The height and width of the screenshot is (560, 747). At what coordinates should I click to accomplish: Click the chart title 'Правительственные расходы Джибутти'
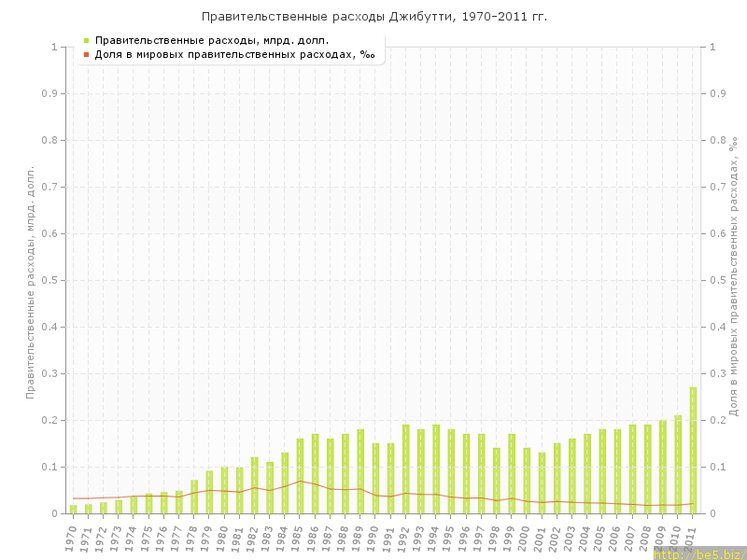373,17
